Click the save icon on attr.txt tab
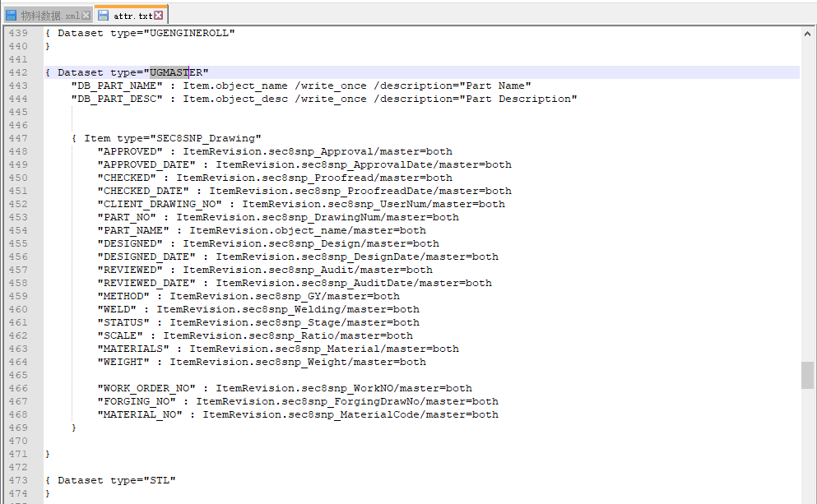Image resolution: width=817 pixels, height=504 pixels. (103, 16)
